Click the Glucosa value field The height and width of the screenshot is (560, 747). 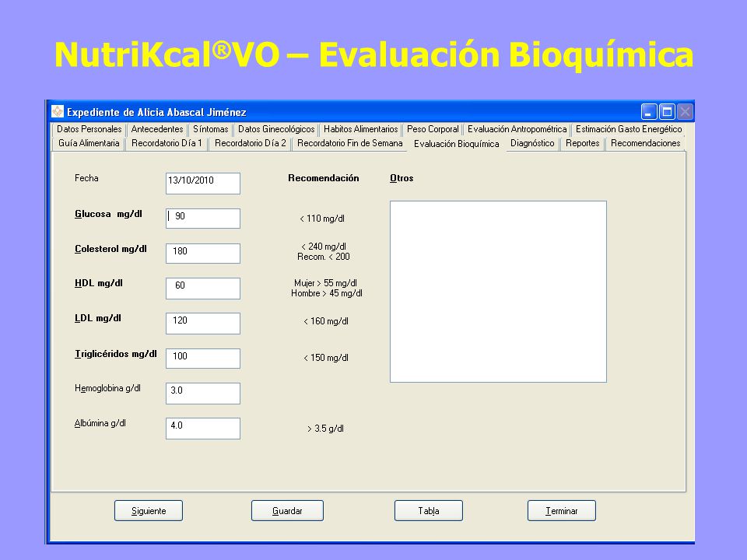pyautogui.click(x=203, y=219)
